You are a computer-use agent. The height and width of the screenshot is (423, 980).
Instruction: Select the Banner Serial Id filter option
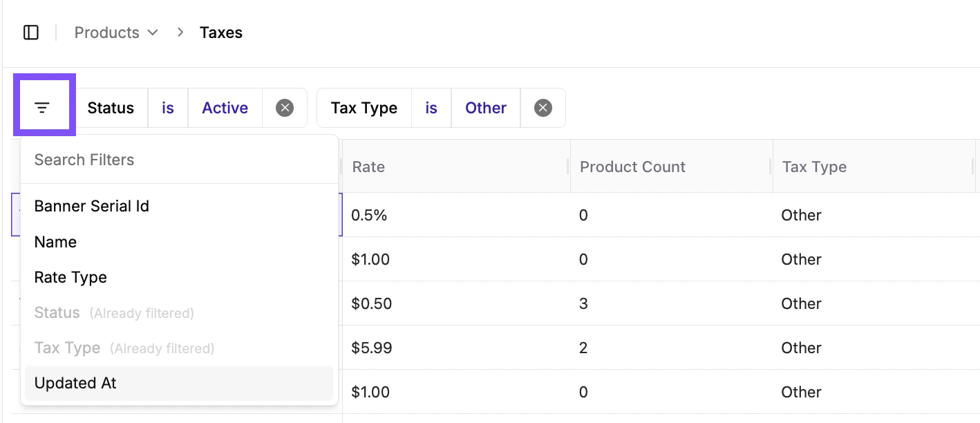click(x=92, y=206)
